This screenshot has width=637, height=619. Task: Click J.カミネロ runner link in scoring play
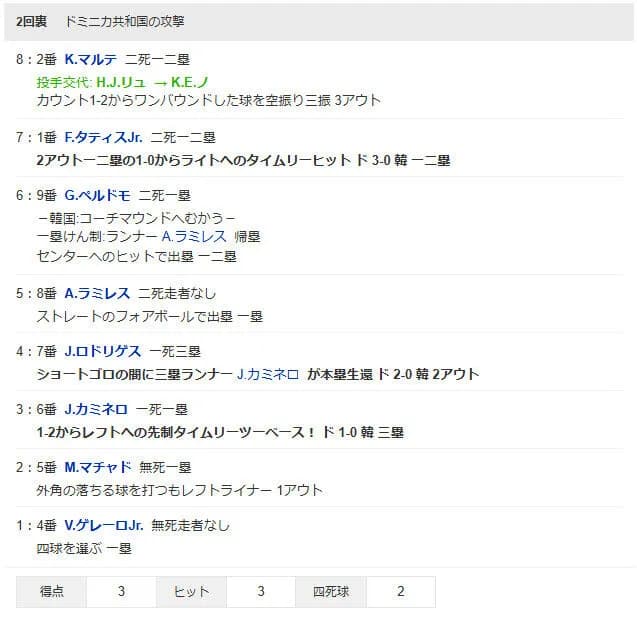tap(268, 374)
